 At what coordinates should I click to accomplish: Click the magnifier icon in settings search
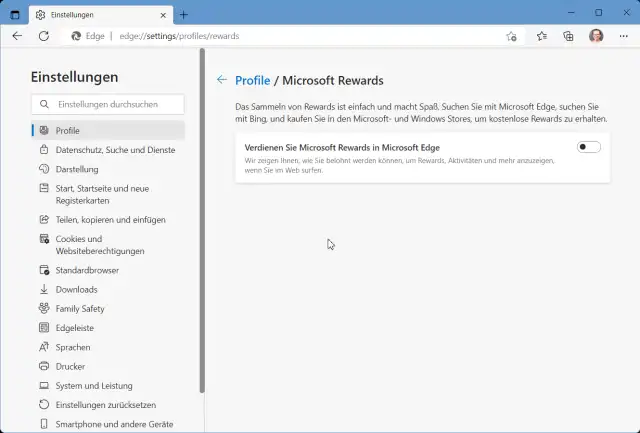pyautogui.click(x=44, y=104)
